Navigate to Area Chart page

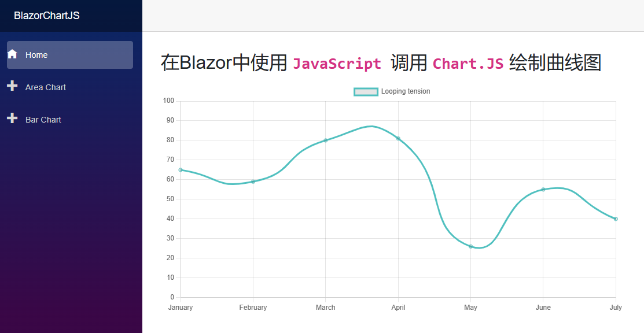pyautogui.click(x=46, y=87)
